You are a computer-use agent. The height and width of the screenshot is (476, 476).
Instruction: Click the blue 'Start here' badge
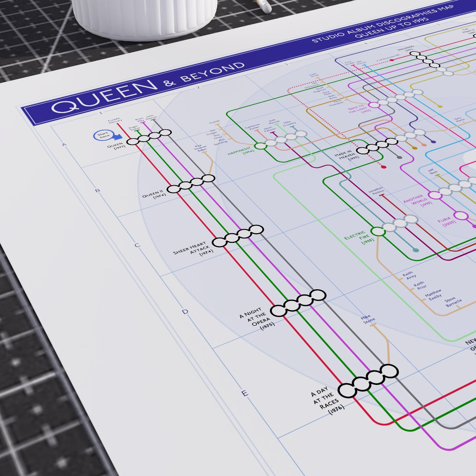104,136
